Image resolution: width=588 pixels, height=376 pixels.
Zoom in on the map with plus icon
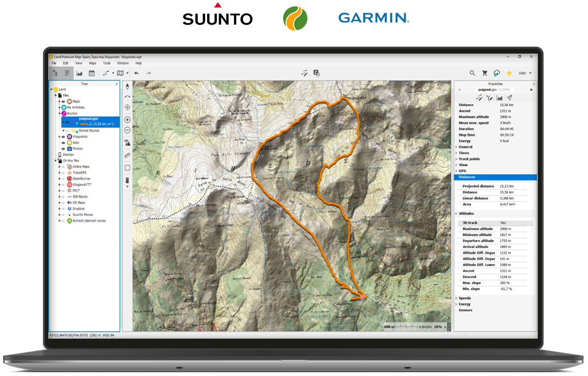[127, 120]
